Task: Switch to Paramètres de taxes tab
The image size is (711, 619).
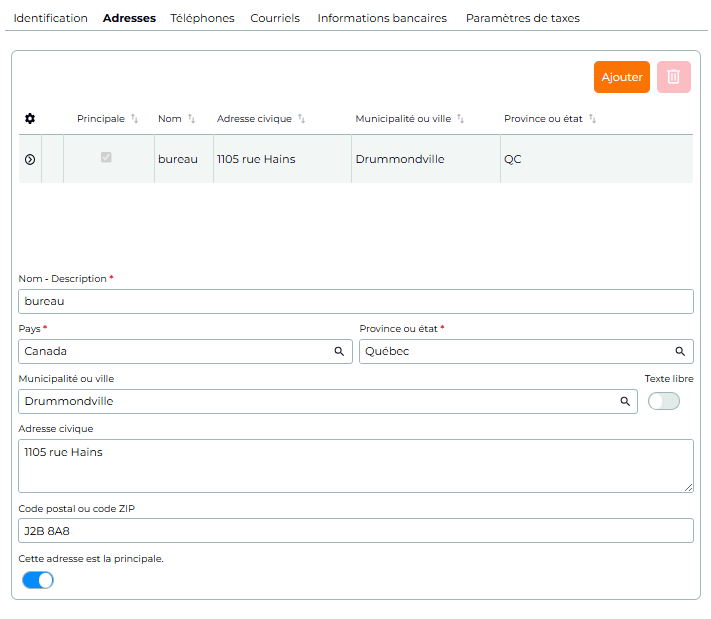Action: [523, 18]
